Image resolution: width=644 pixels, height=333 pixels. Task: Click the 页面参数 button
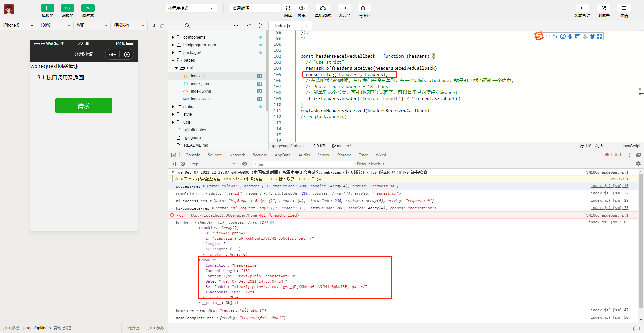coord(156,328)
